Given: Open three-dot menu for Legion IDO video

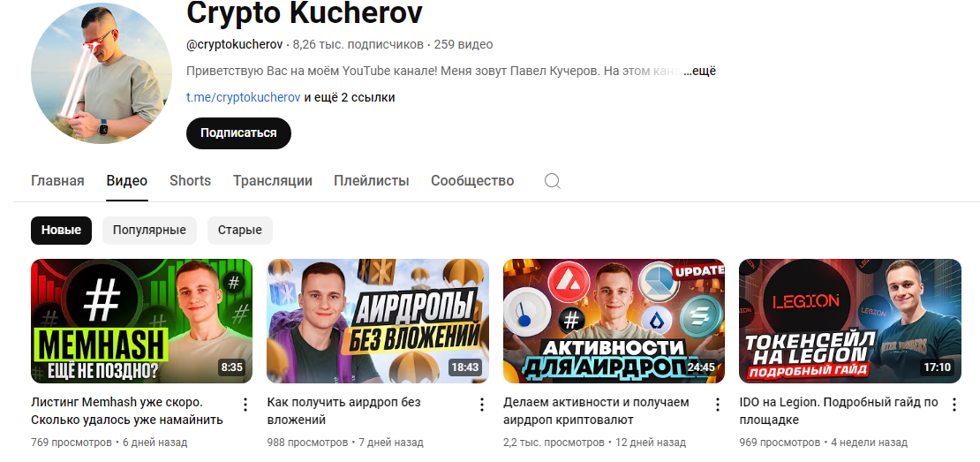Looking at the screenshot, I should [954, 405].
